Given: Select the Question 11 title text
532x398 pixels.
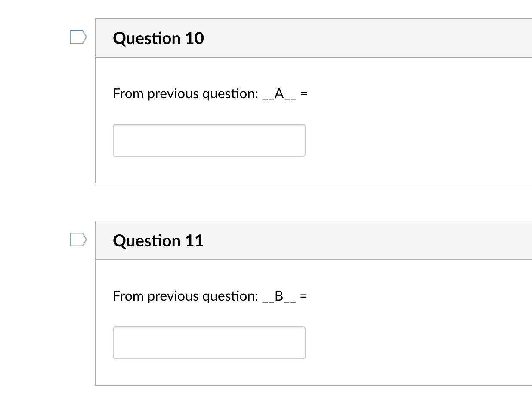Looking at the screenshot, I should point(158,241).
